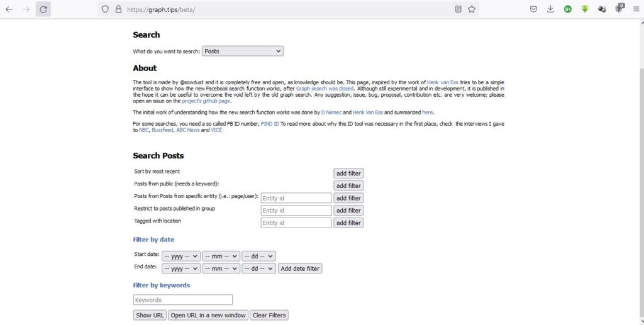Click the Keywords input field
Viewport: 644px width, 325px height.
coord(183,300)
